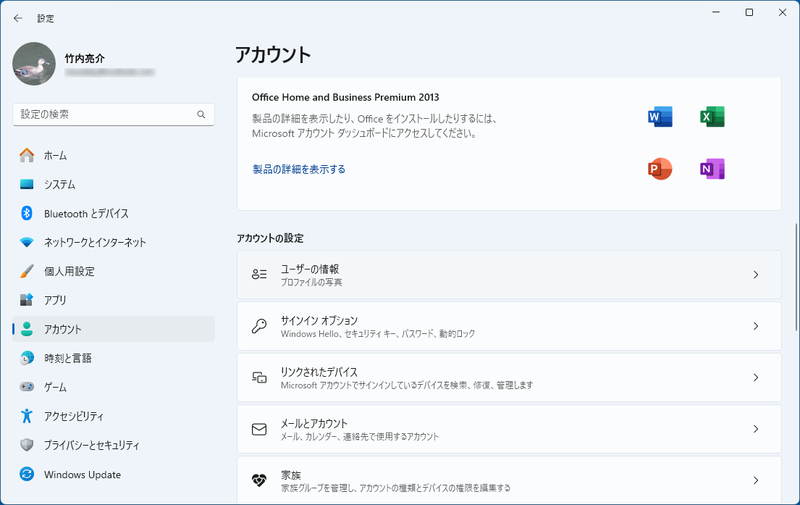Expand the chevron on リンクされたデバイス row
Image resolution: width=800 pixels, height=505 pixels.
click(x=756, y=377)
